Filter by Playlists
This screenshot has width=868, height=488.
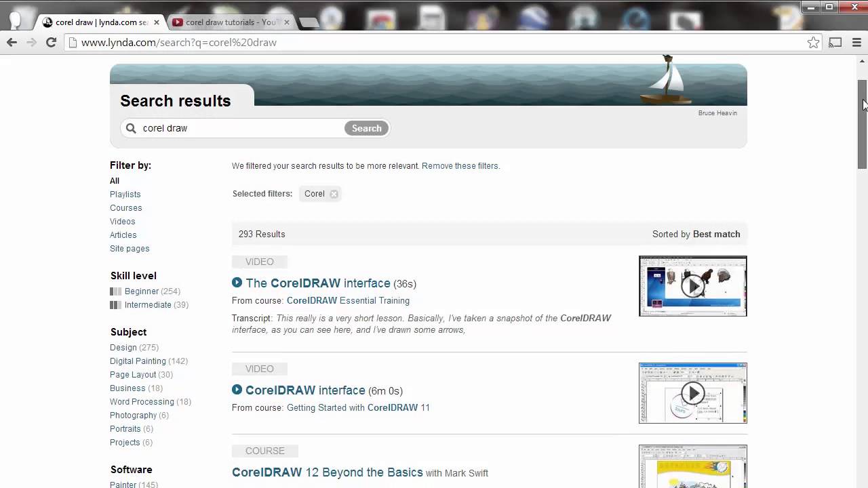click(125, 195)
